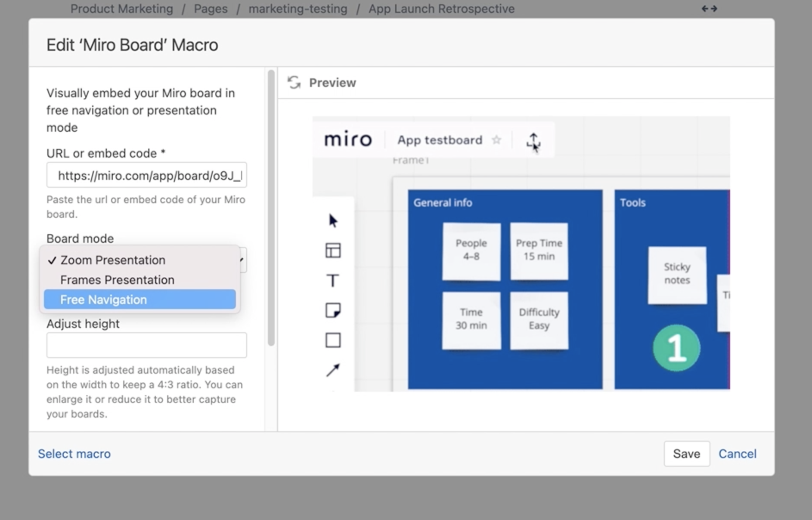Open Select macro link

74,453
